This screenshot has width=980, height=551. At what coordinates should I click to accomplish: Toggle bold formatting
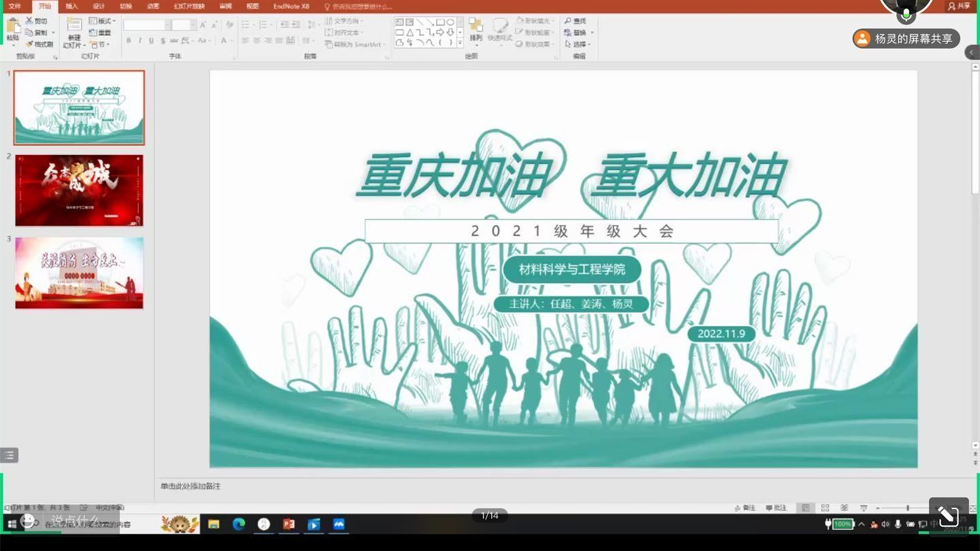click(x=129, y=40)
